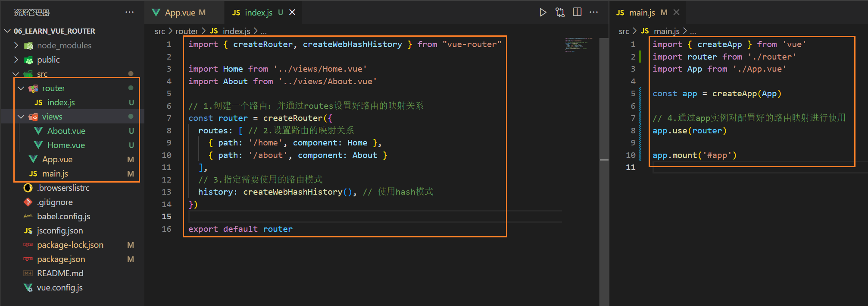Split the editor with the split icon

(577, 12)
